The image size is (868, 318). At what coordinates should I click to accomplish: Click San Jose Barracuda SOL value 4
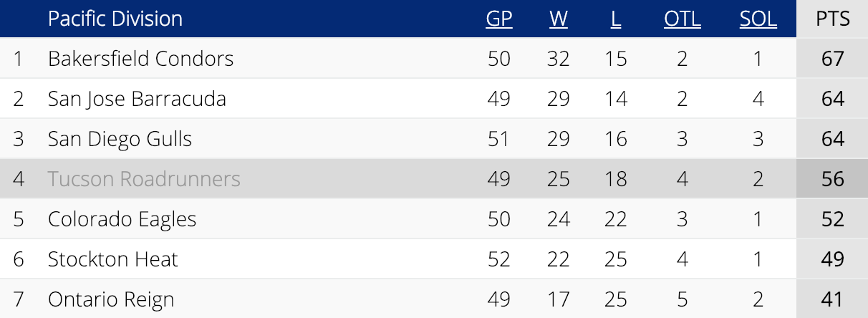click(758, 98)
